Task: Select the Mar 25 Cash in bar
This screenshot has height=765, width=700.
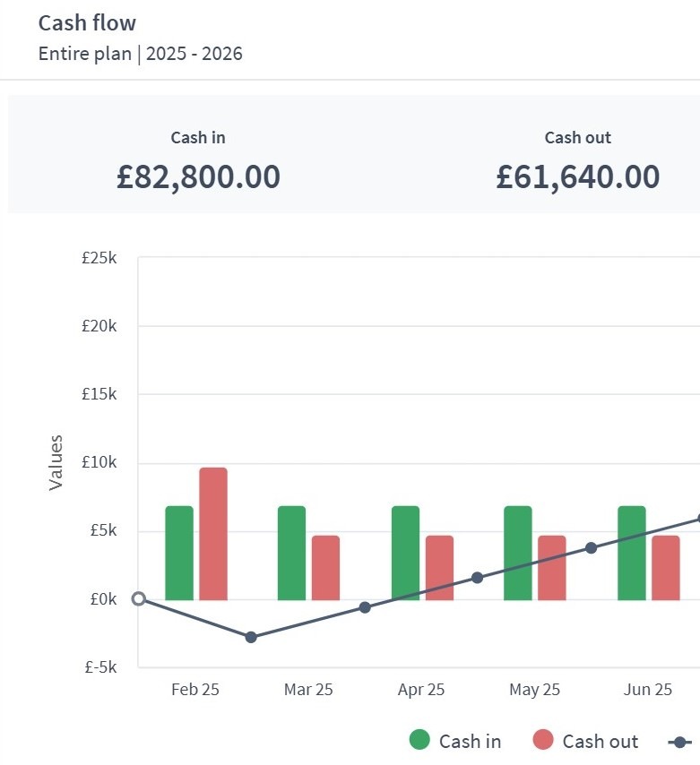Action: (291, 553)
